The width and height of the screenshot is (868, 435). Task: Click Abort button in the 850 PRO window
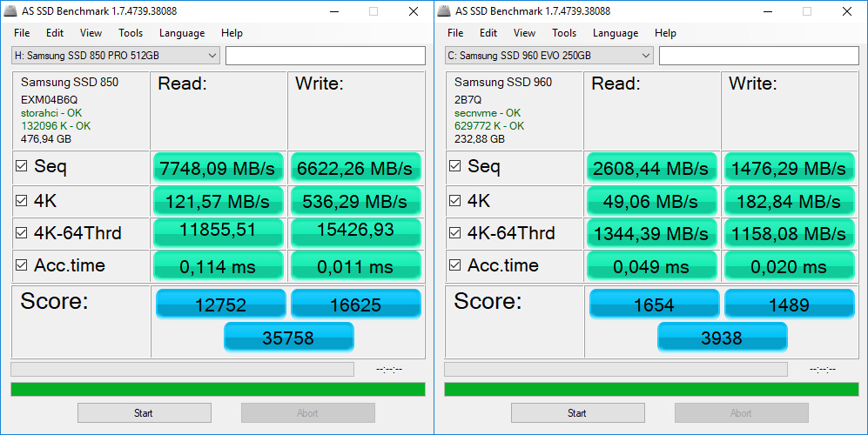click(308, 413)
